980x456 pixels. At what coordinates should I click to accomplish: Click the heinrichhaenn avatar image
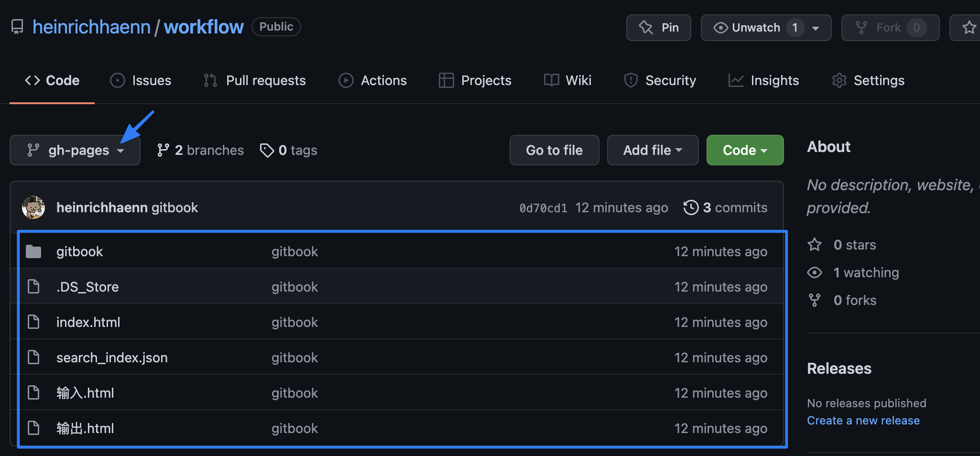pos(33,207)
